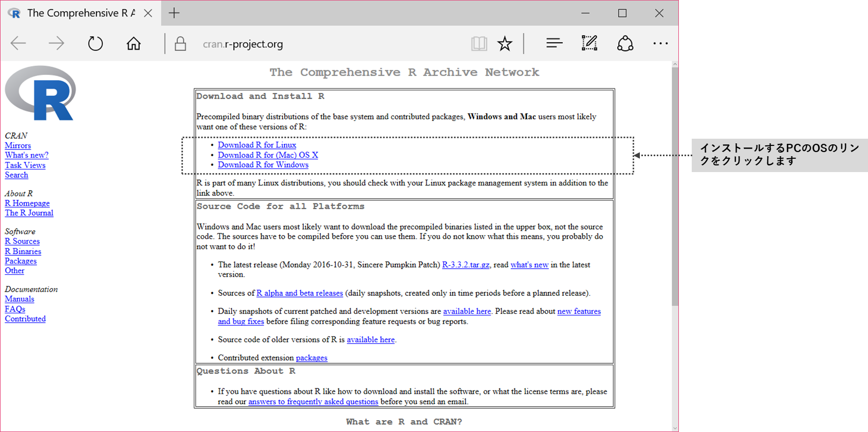The image size is (868, 432).
Task: Click the browser Back arrow
Action: [x=19, y=44]
